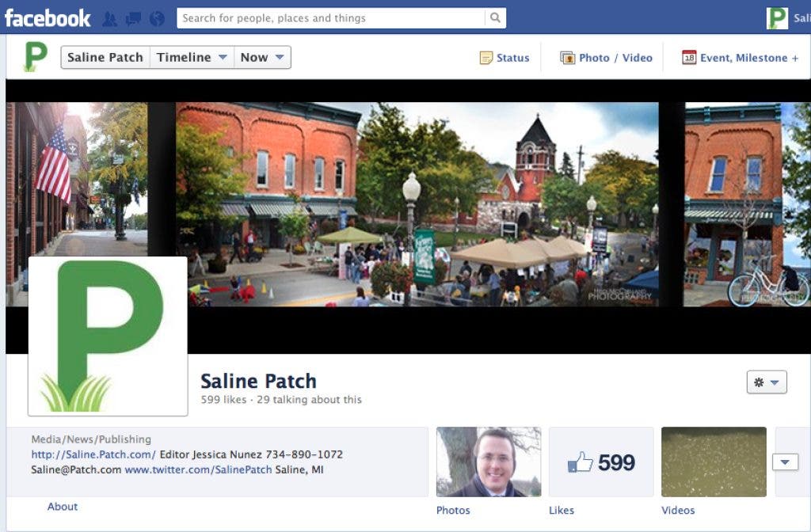Open the Photos label link
This screenshot has height=532, width=811.
point(453,511)
